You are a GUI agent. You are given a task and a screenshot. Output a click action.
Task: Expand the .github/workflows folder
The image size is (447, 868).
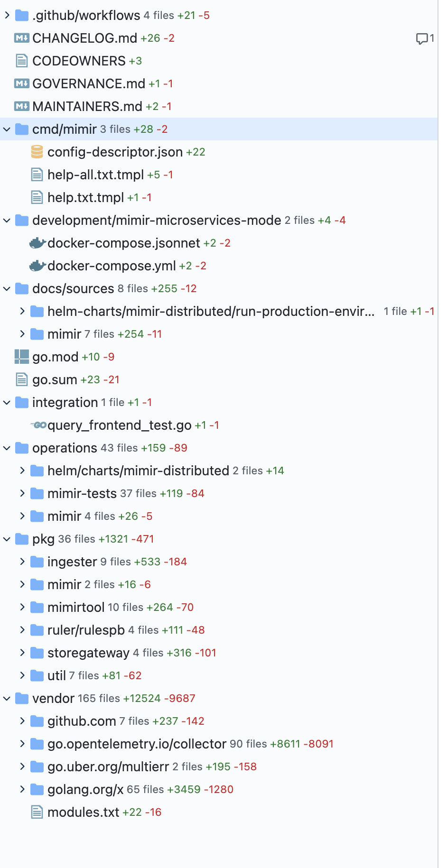[x=7, y=15]
